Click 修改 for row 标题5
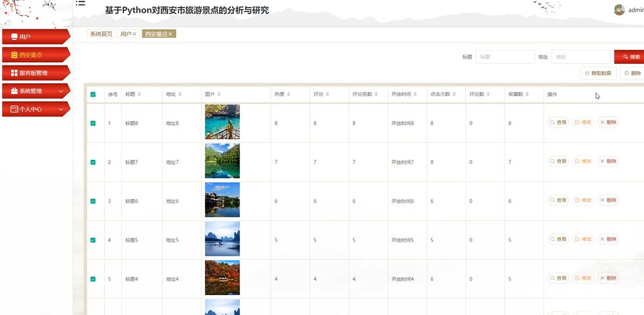 click(x=583, y=239)
